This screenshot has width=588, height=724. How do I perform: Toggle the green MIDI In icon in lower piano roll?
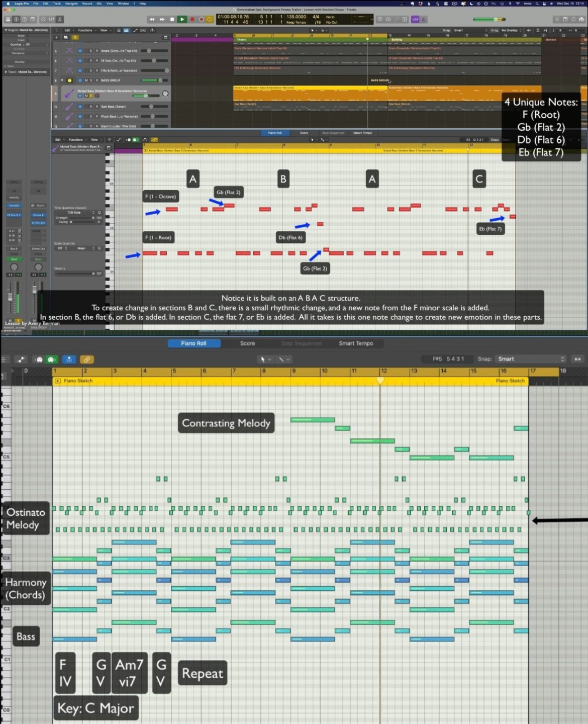coord(51,359)
